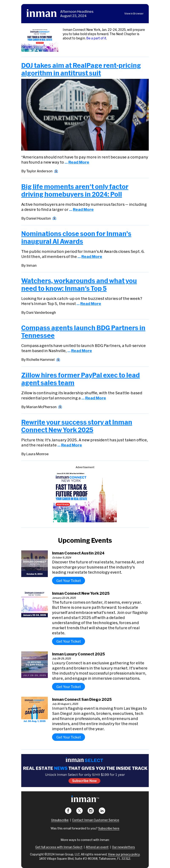Click Select badge icon next to Daniel Houston

pos(54,218)
